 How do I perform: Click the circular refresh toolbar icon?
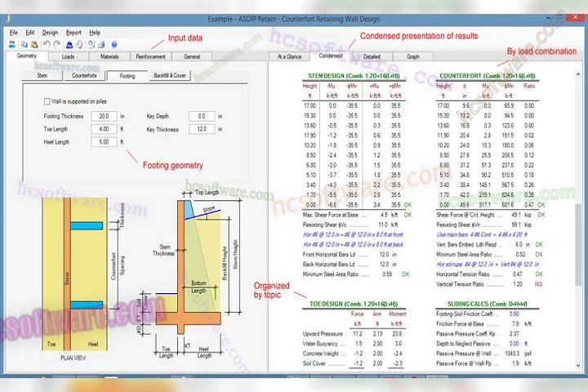[79, 45]
